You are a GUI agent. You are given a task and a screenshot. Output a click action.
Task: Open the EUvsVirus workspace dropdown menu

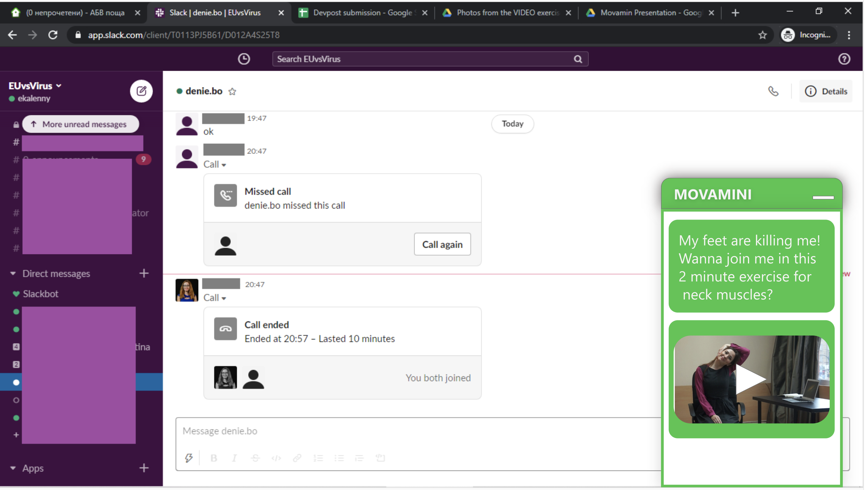35,86
